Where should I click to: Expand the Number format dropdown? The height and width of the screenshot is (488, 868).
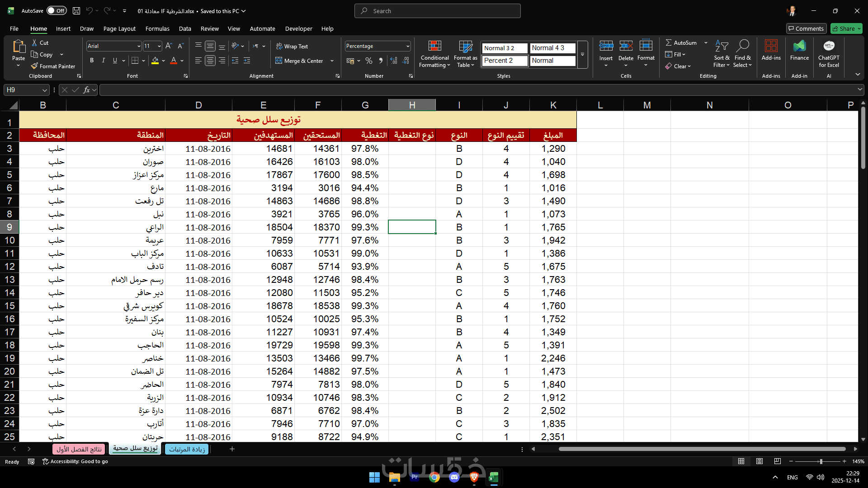407,46
